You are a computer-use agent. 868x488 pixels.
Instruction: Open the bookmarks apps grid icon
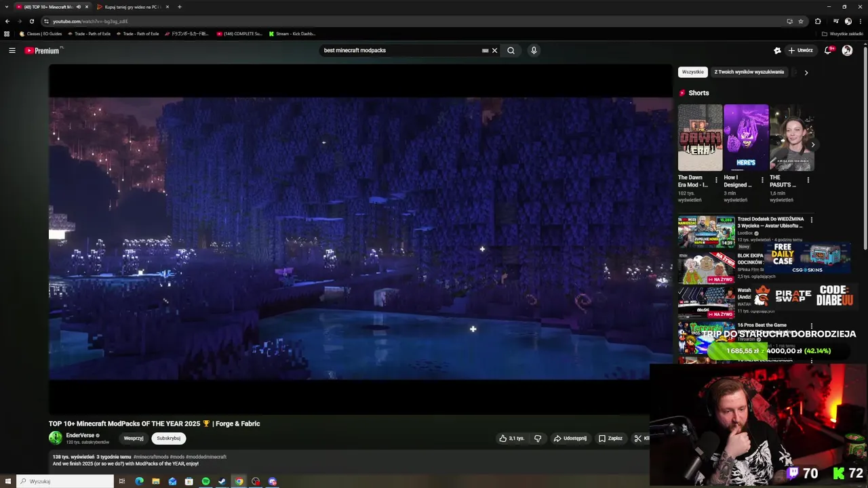click(x=7, y=33)
